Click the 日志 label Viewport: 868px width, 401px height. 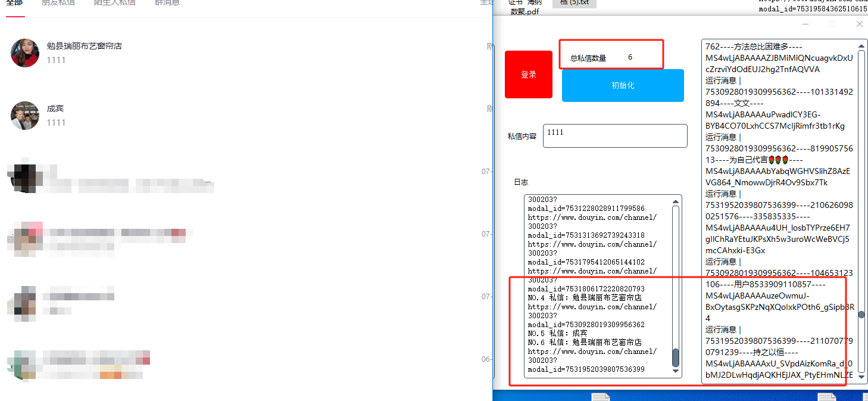(x=521, y=182)
